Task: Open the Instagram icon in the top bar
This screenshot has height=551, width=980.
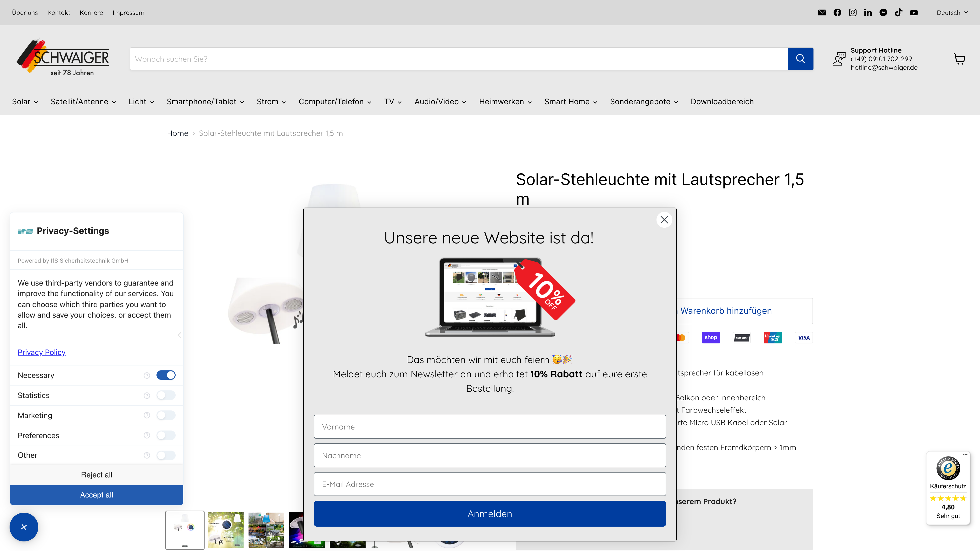Action: 852,12
